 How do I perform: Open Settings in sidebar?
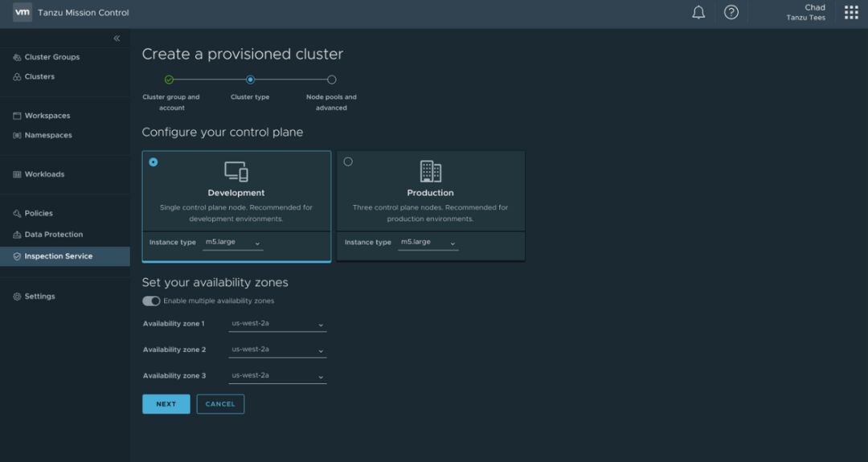point(40,296)
